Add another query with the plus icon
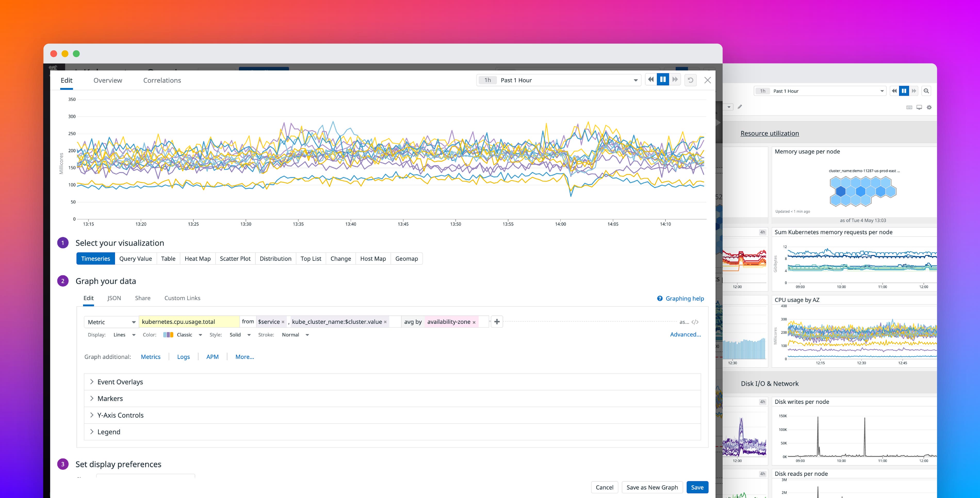The width and height of the screenshot is (980, 498). click(x=497, y=322)
